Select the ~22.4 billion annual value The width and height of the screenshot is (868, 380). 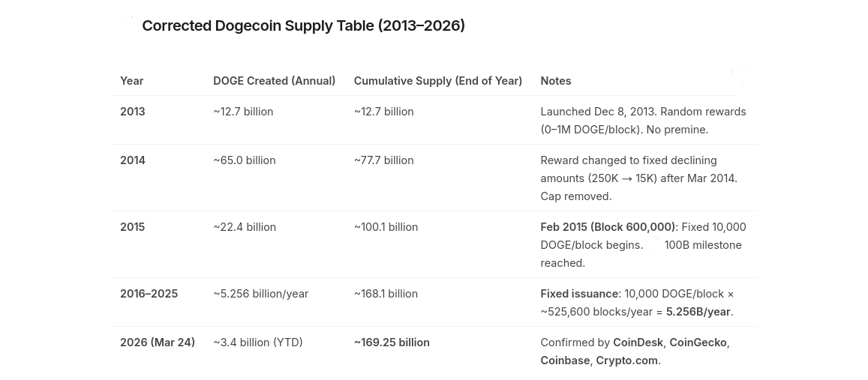tap(244, 227)
